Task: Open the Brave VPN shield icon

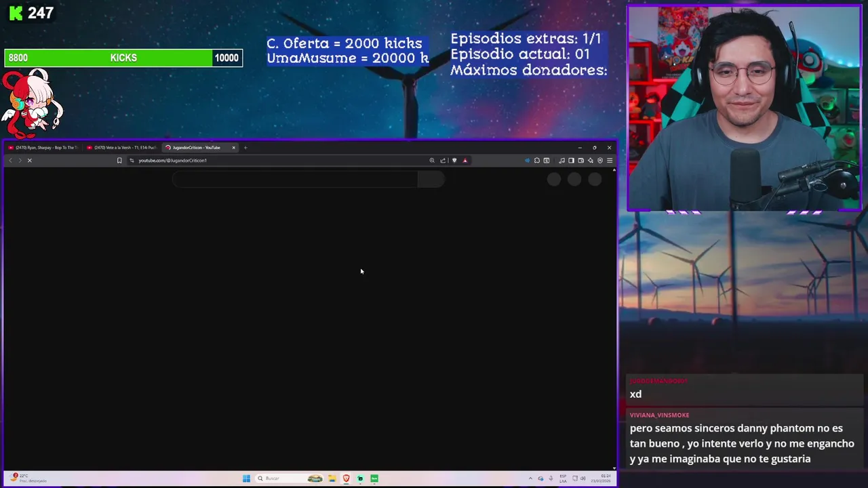Action: point(599,161)
